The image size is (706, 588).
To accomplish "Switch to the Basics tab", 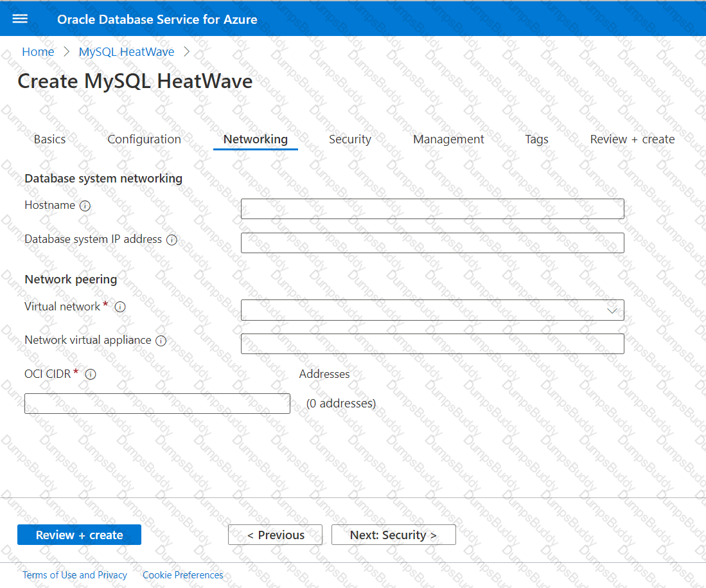I will point(50,139).
